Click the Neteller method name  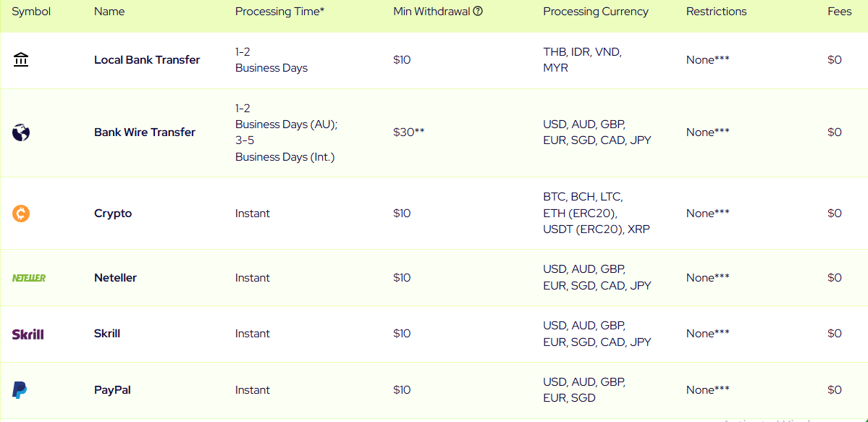click(115, 278)
